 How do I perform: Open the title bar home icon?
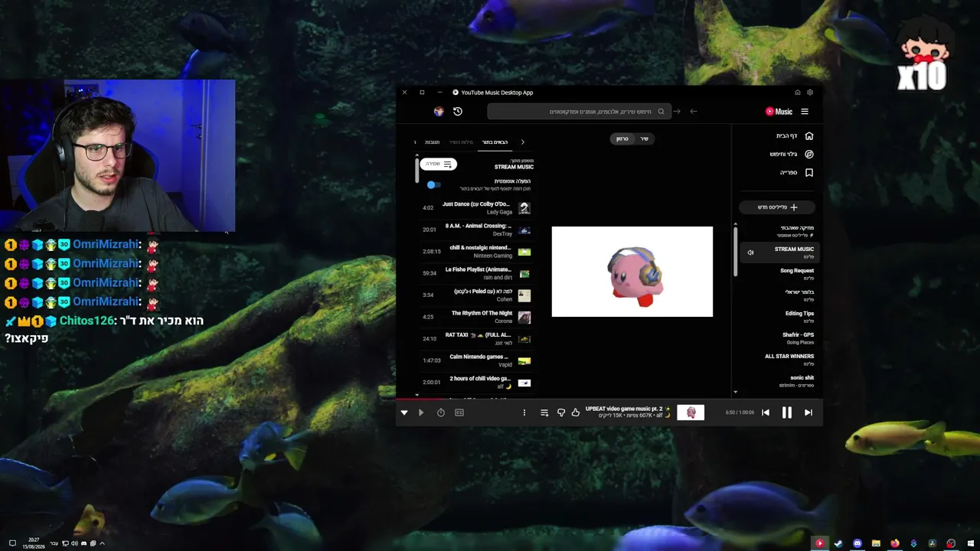coord(797,93)
